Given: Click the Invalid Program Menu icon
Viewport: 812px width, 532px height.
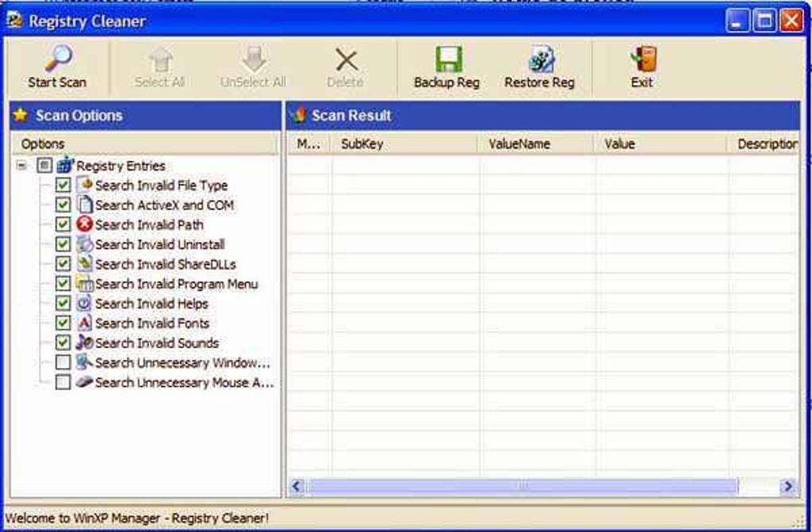Looking at the screenshot, I should (x=84, y=284).
